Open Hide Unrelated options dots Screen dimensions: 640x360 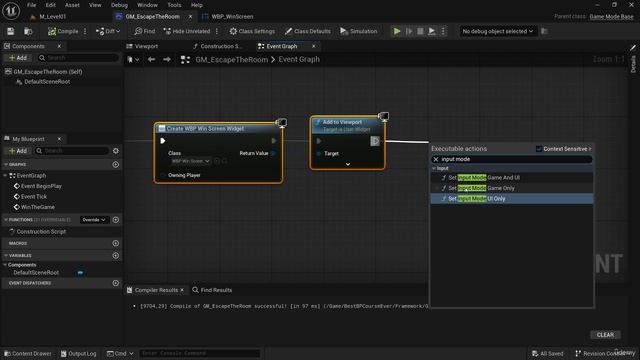(217, 31)
